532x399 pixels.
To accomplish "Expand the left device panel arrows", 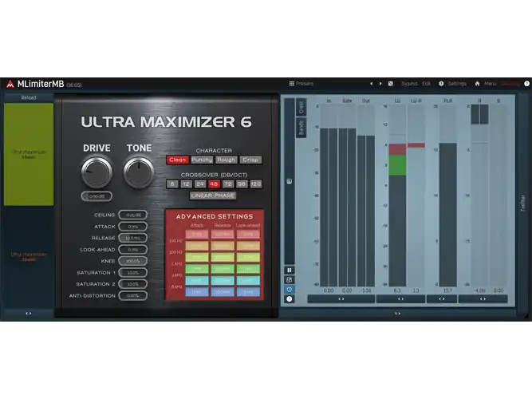I will click(x=29, y=314).
